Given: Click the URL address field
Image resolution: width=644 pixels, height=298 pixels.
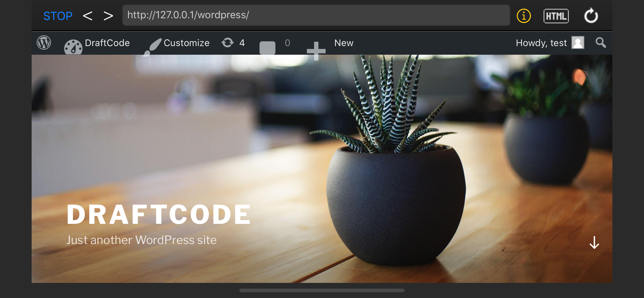Looking at the screenshot, I should click(x=316, y=15).
